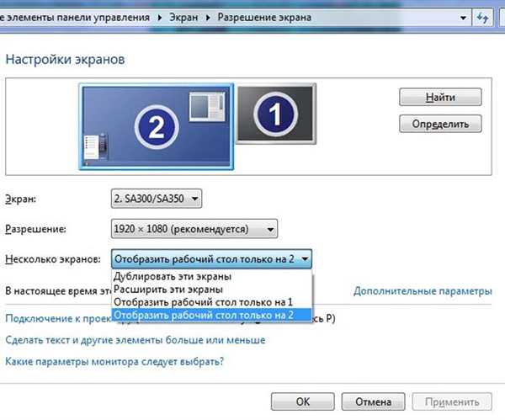Viewport: 505px width, 420px height.
Task: Open the Экран breadcrumb item
Action: (x=183, y=18)
